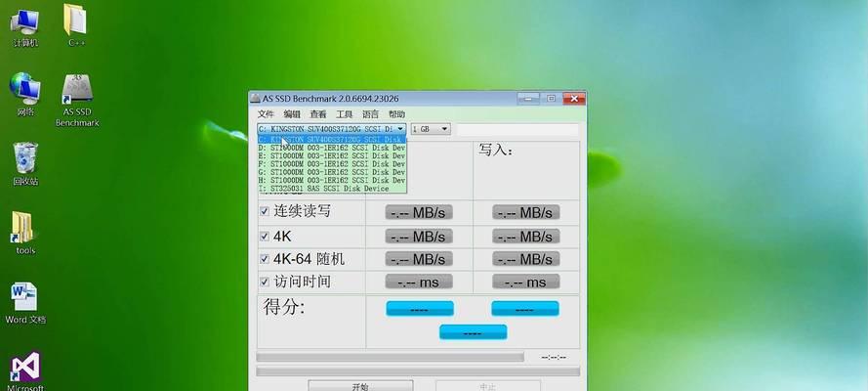Choose the F: ST1000DM drive entry
The width and height of the screenshot is (868, 391).
click(332, 164)
